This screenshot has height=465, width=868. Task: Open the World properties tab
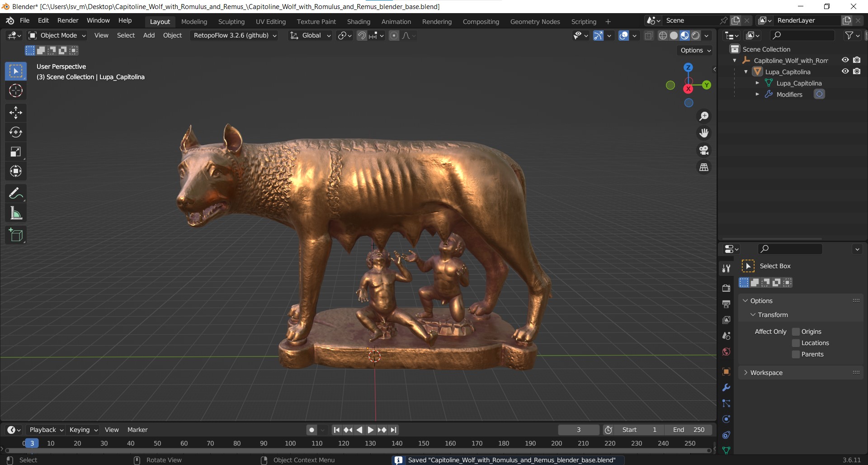coord(726,351)
